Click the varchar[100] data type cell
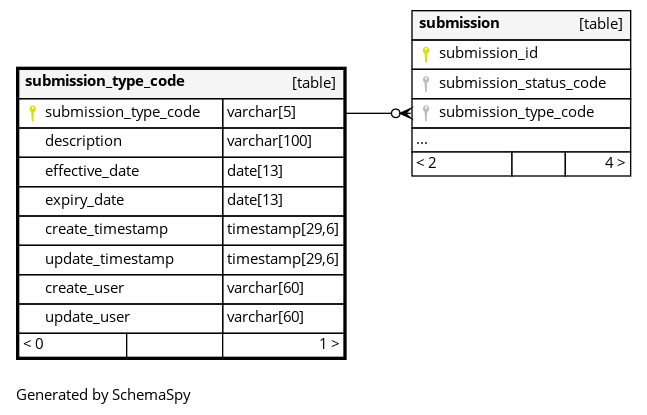647x415 pixels. 269,141
